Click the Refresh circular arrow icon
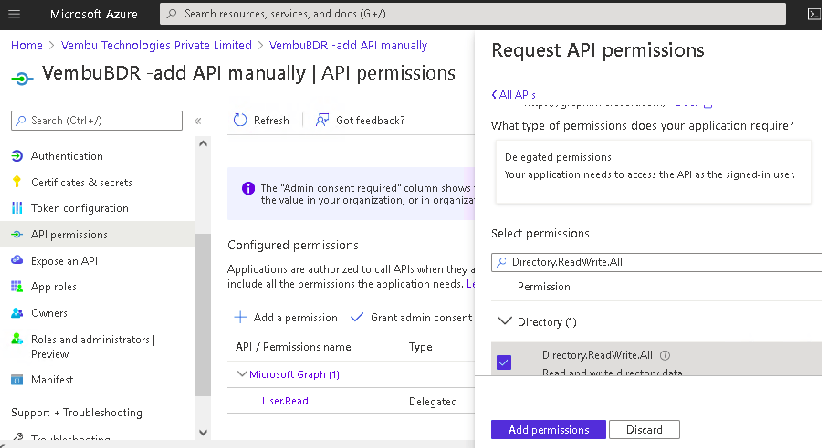The height and width of the screenshot is (448, 822). [240, 120]
